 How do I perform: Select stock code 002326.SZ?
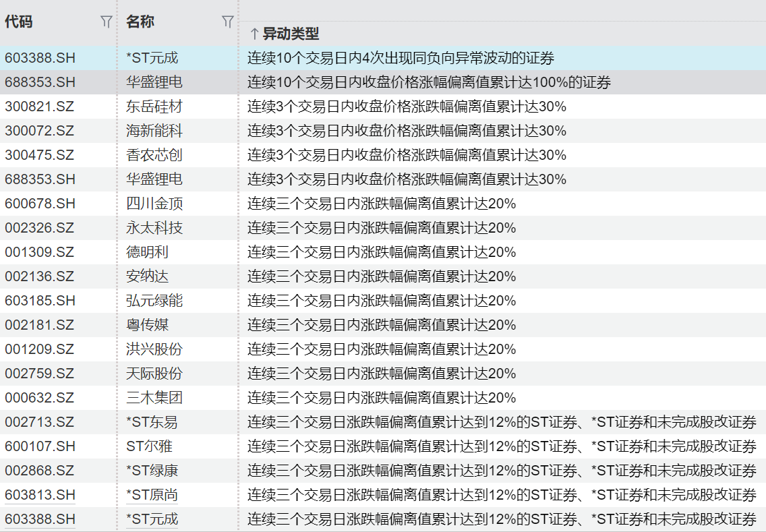coord(40,228)
